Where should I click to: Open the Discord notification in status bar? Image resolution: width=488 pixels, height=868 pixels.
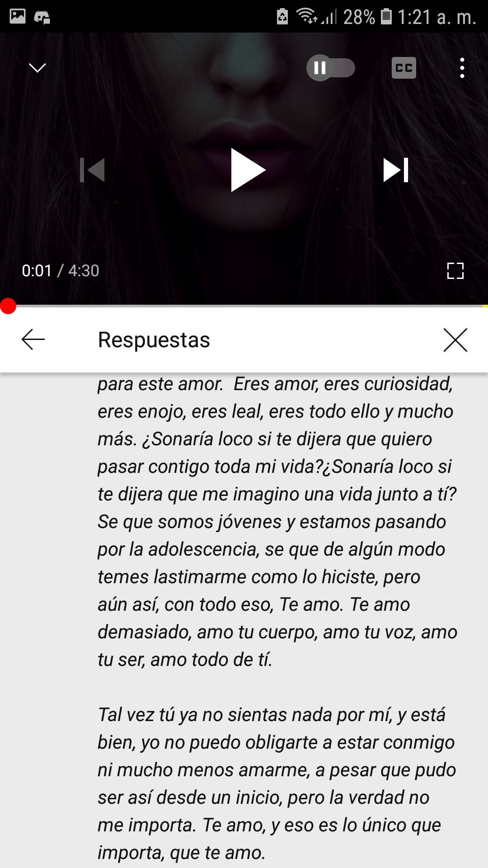[x=42, y=17]
